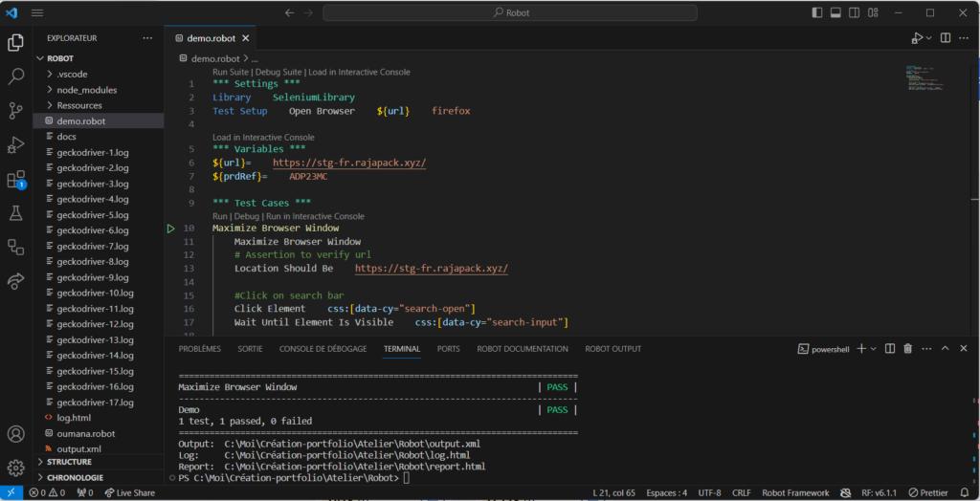Screen dimensions: 980x501
Task: Open the Testing flask view
Action: coord(15,213)
